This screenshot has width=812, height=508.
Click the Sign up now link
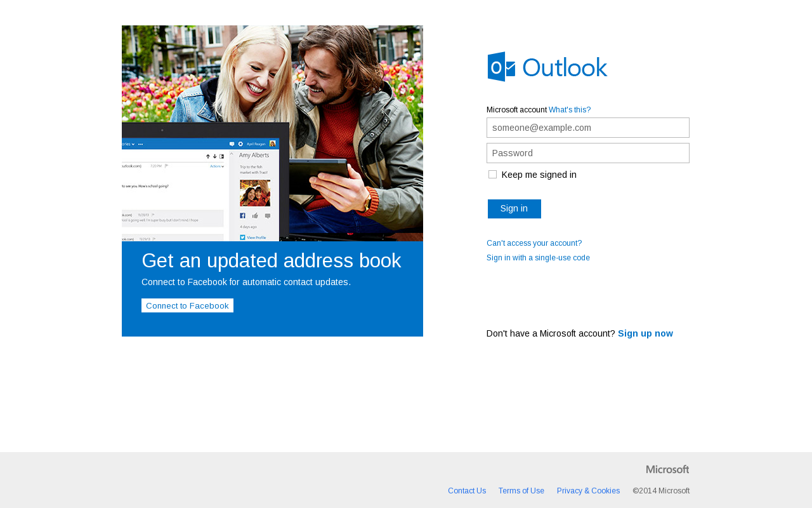click(x=645, y=333)
